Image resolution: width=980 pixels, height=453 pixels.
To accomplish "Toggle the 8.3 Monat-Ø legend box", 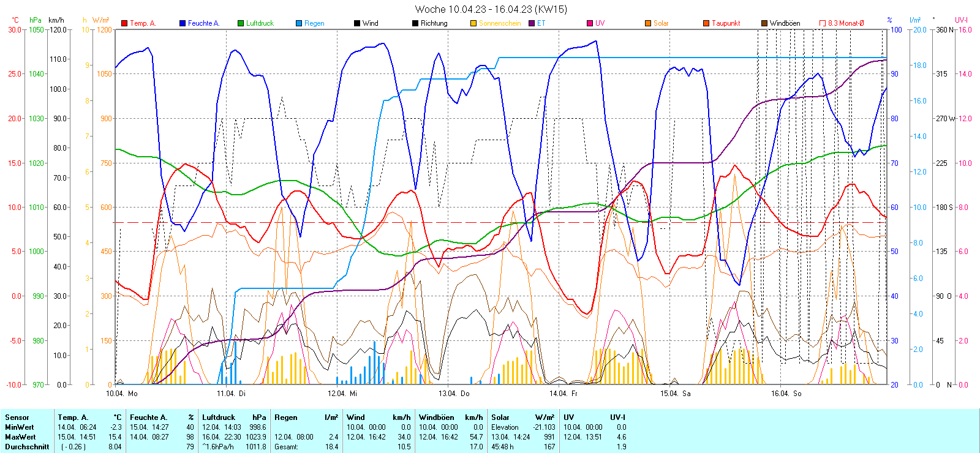I will [x=823, y=23].
